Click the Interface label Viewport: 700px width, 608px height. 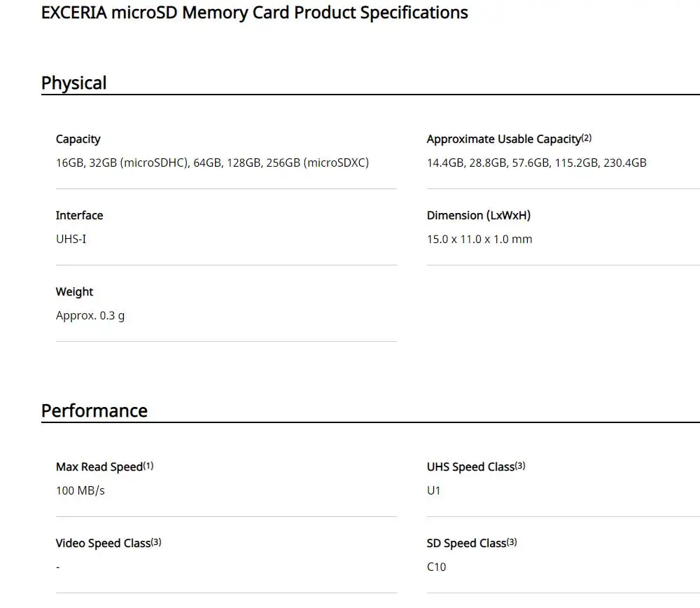tap(80, 215)
